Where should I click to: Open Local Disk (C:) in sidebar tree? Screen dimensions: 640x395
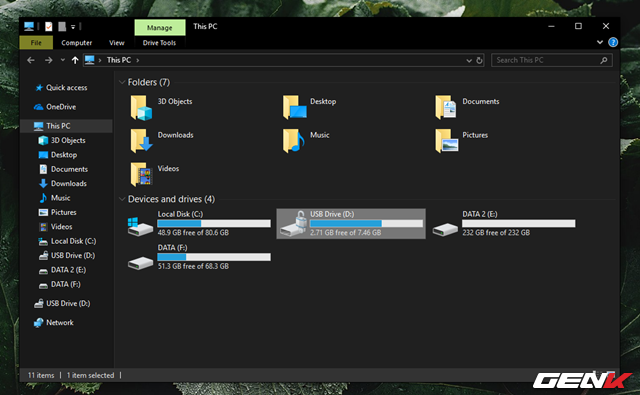click(x=67, y=241)
